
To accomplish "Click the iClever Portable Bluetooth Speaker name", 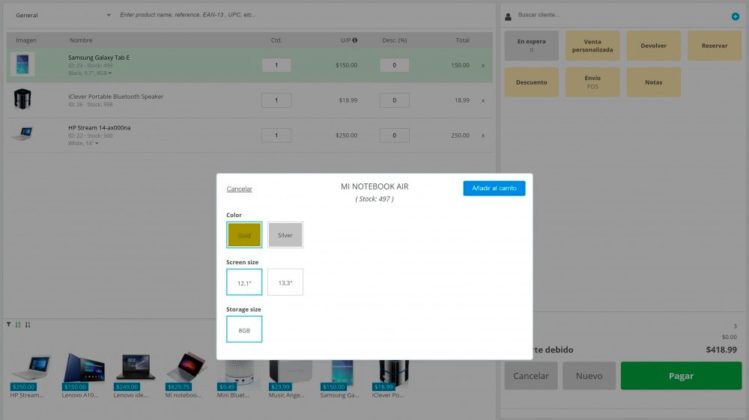I will (x=115, y=97).
